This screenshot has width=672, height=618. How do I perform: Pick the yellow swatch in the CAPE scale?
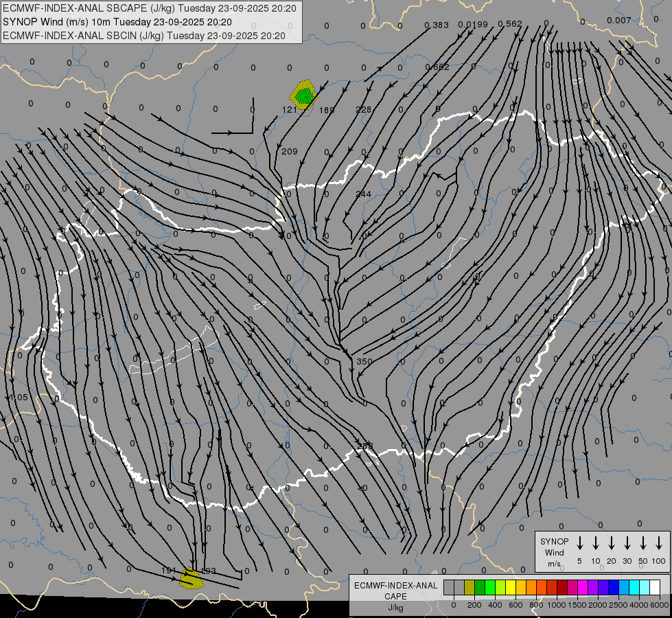[x=511, y=588]
